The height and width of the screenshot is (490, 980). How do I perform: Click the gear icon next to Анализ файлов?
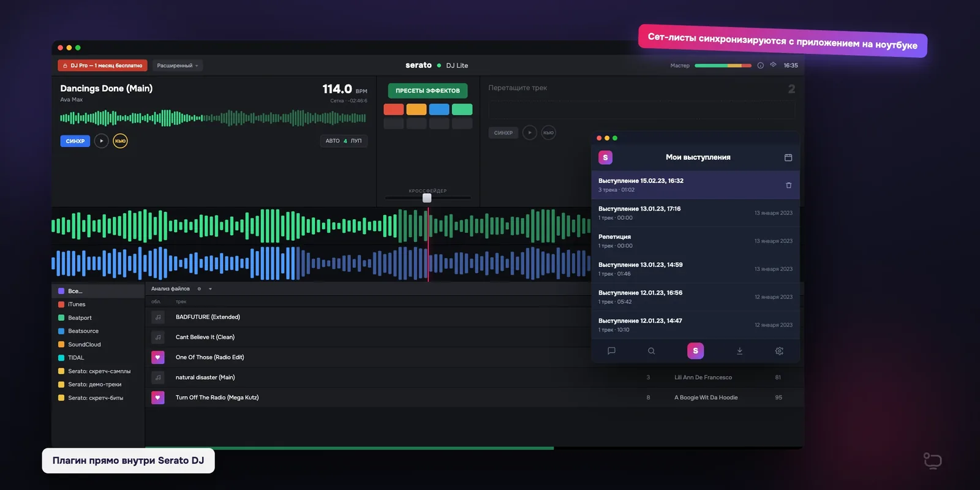click(x=199, y=289)
